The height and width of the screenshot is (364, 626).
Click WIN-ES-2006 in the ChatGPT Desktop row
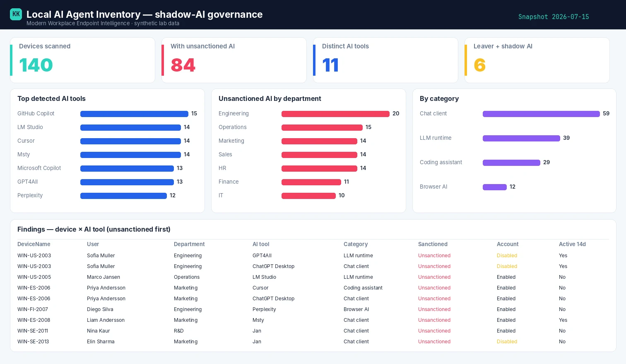point(34,299)
